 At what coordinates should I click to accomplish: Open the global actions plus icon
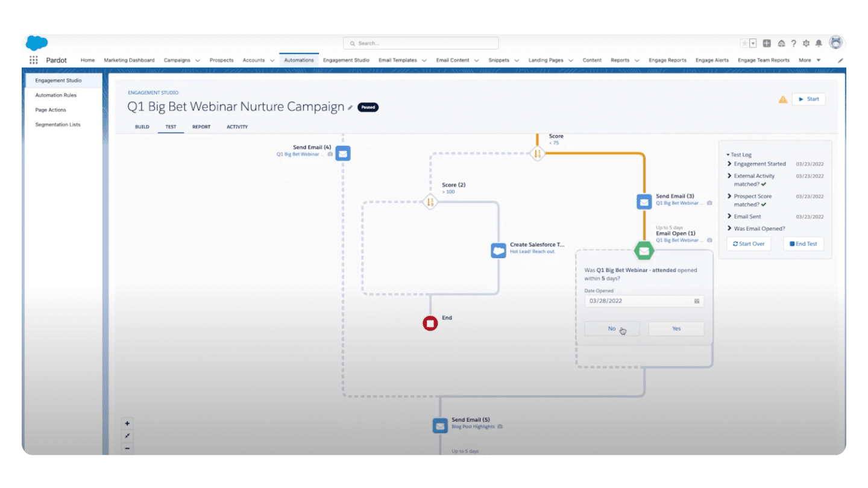[767, 43]
